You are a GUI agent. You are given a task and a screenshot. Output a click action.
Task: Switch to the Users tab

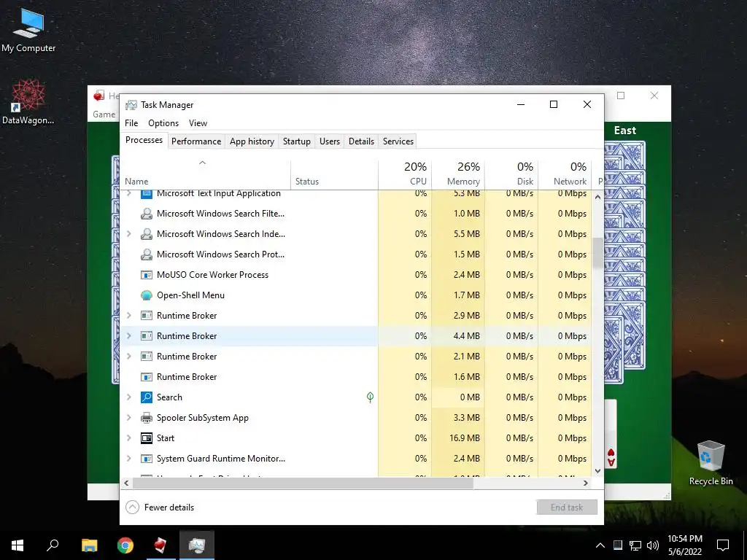click(x=330, y=141)
